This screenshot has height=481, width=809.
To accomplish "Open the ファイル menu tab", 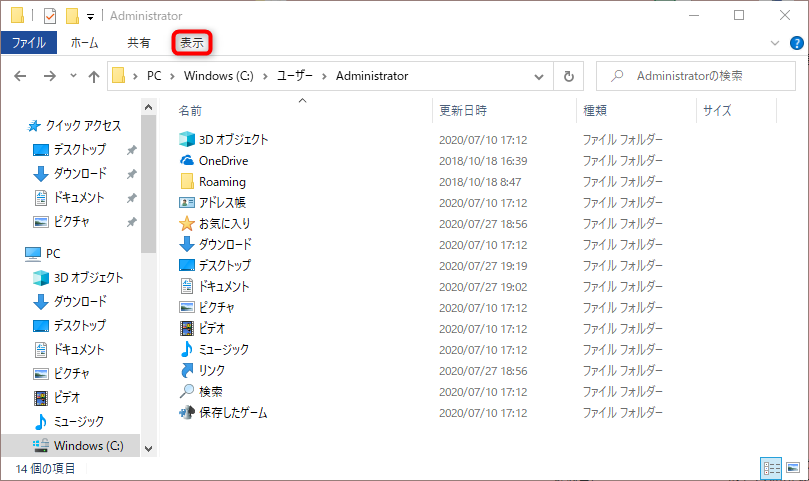I will coord(28,43).
